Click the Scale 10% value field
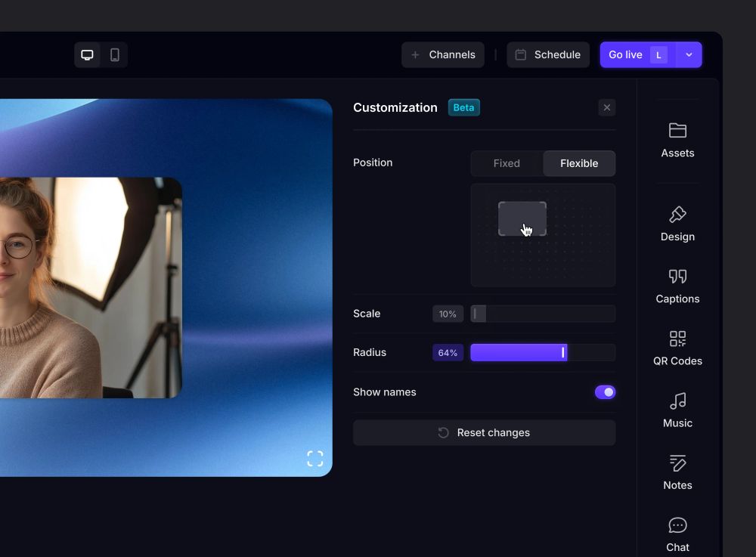The width and height of the screenshot is (756, 557). point(448,314)
